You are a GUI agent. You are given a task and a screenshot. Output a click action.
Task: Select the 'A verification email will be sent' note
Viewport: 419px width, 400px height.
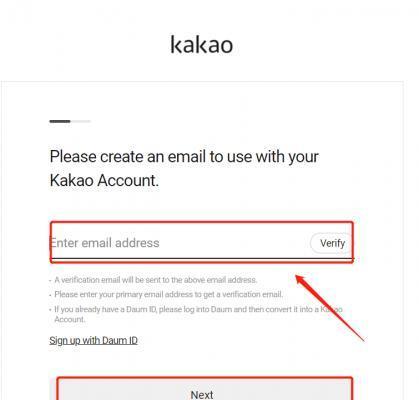156,280
